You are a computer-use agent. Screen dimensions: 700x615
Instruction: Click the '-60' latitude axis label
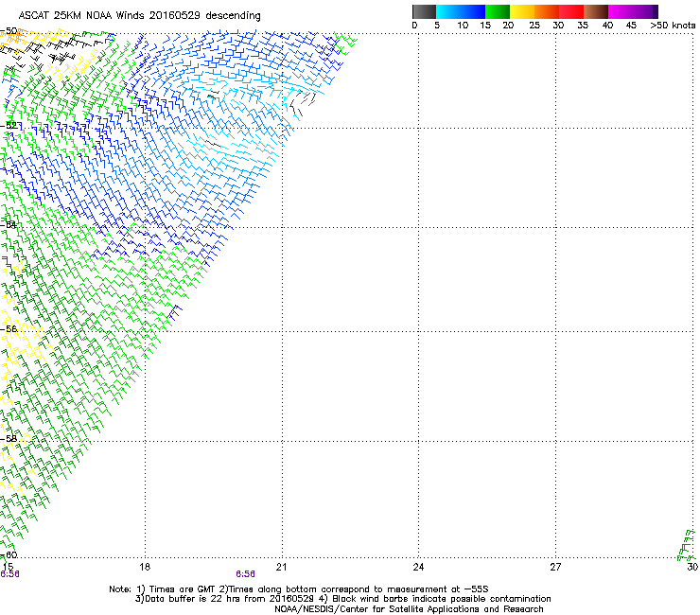9,554
